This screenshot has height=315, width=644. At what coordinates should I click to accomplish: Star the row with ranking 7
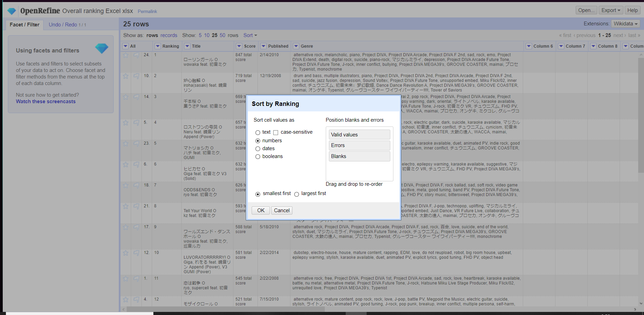tap(126, 185)
